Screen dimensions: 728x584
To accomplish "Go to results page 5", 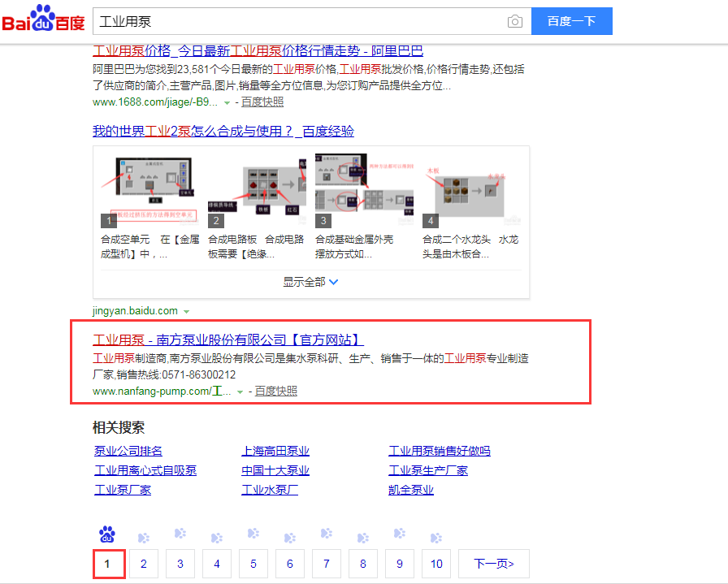I will point(253,564).
